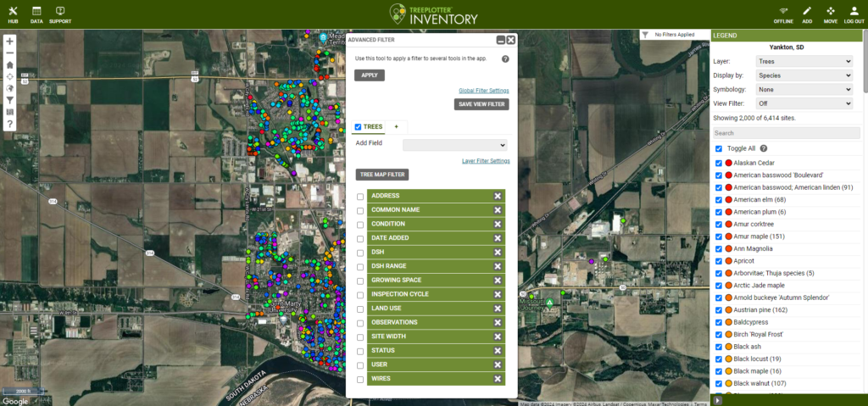Return map to home extent
This screenshot has width=868, height=406.
pyautogui.click(x=10, y=64)
